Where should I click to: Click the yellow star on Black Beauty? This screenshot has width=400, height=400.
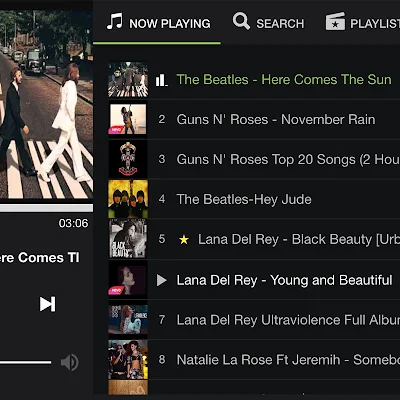(184, 239)
